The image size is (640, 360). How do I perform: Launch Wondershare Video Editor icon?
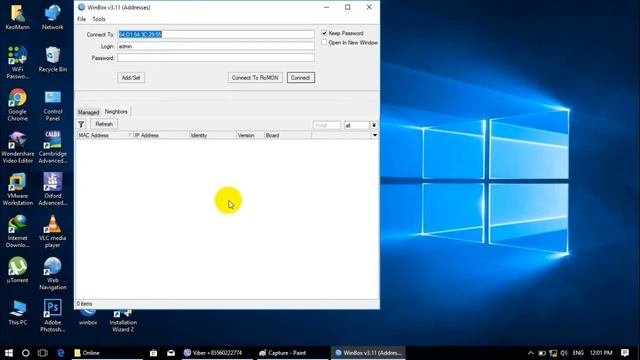(x=17, y=147)
